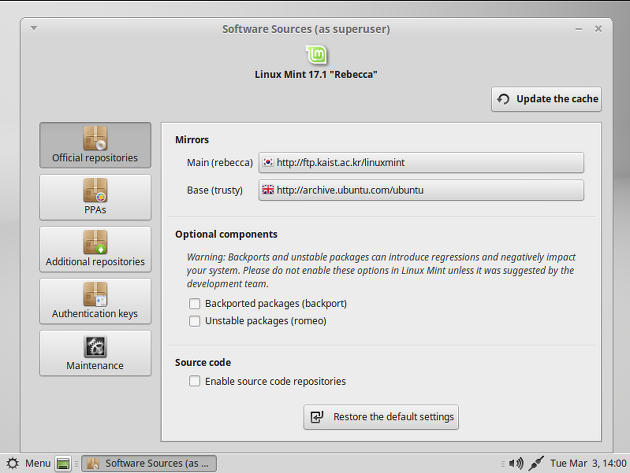Click the Optional components heading
Screen dimensions: 630x473
point(226,234)
